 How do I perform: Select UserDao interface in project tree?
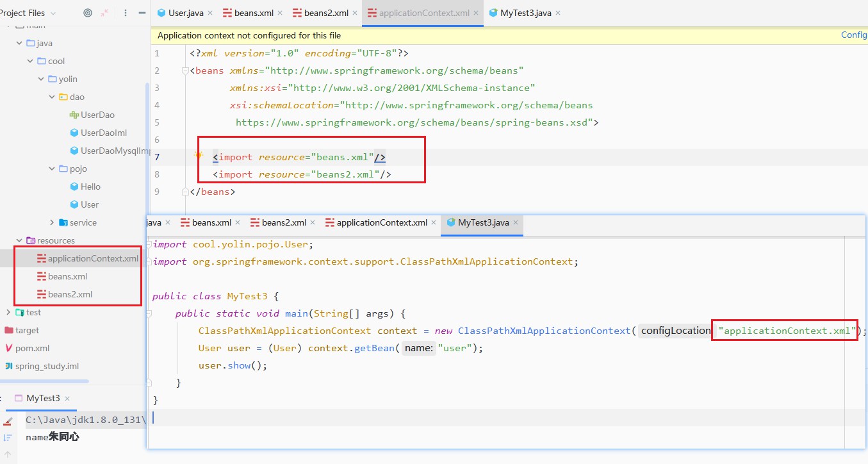coord(92,115)
